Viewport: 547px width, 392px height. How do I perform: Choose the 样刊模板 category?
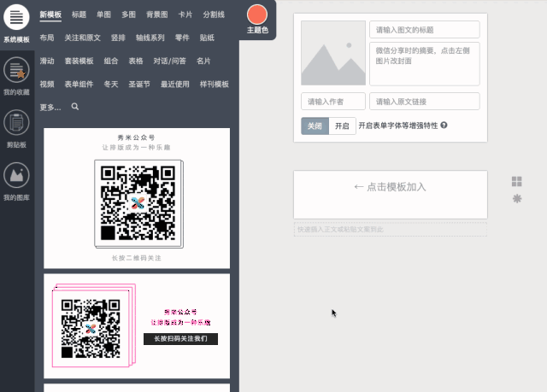point(215,84)
